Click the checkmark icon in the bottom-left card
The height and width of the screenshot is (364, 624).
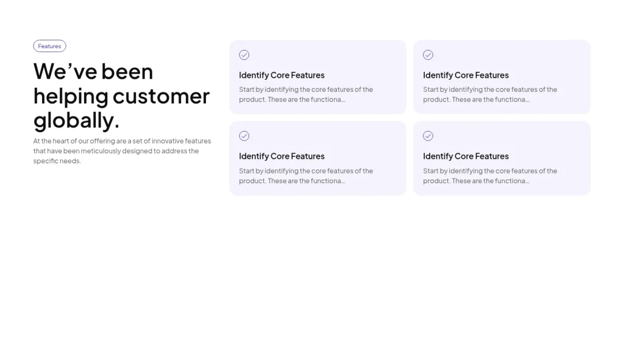coord(244,136)
